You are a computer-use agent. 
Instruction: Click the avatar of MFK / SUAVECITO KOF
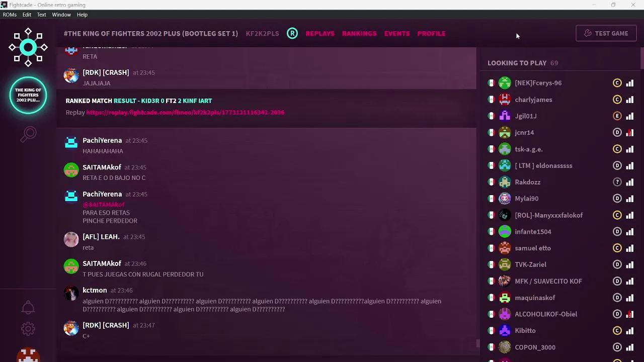505,281
